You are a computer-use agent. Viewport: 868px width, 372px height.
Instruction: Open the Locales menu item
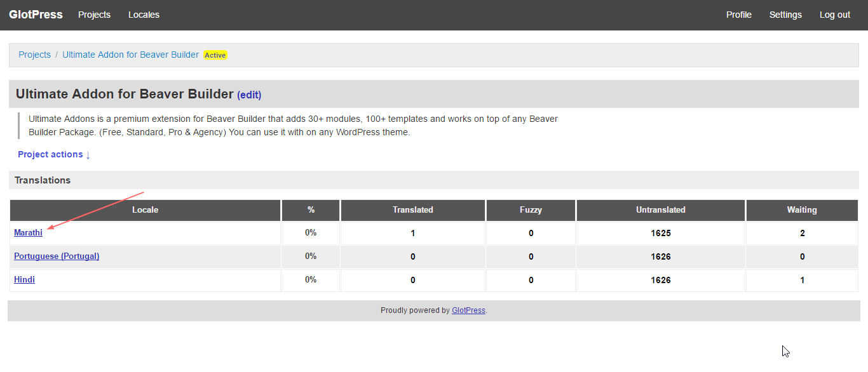tap(144, 15)
